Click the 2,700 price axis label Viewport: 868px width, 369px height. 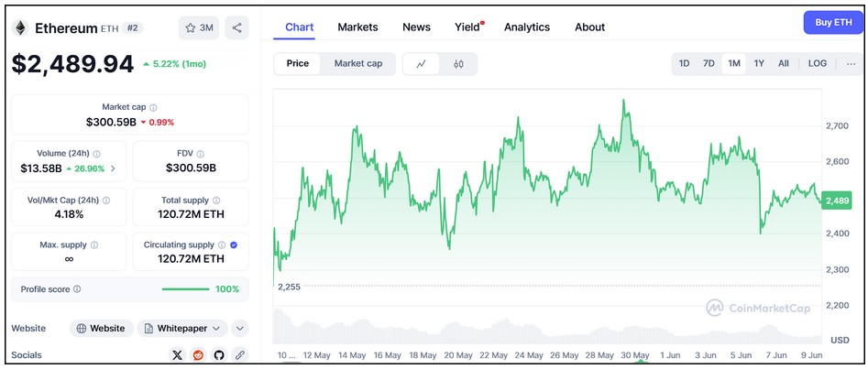[x=837, y=126]
